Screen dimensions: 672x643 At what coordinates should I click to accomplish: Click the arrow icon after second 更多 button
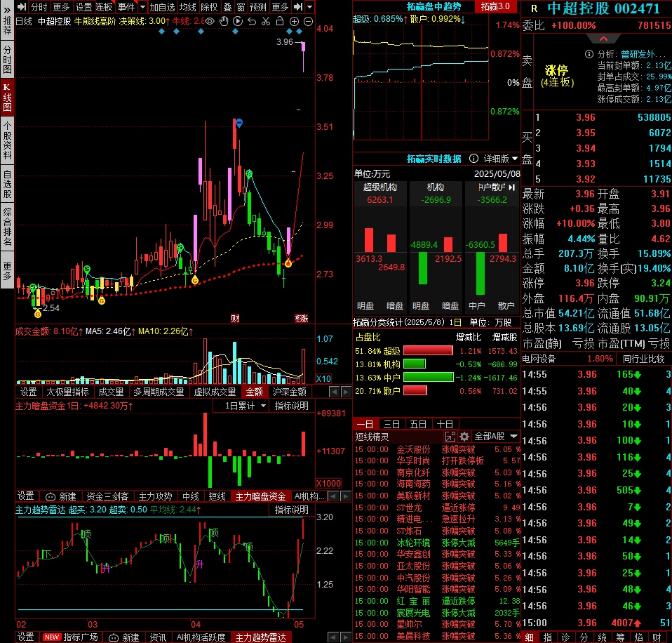(x=298, y=7)
